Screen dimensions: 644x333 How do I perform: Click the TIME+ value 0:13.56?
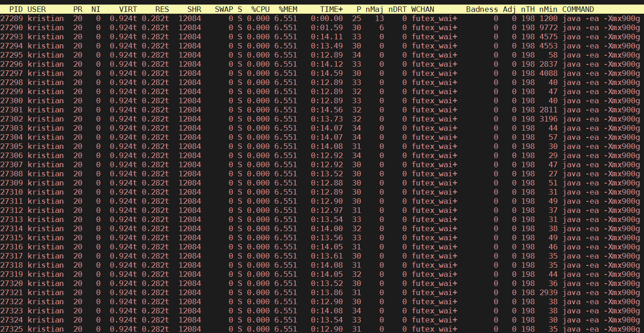pyautogui.click(x=327, y=238)
